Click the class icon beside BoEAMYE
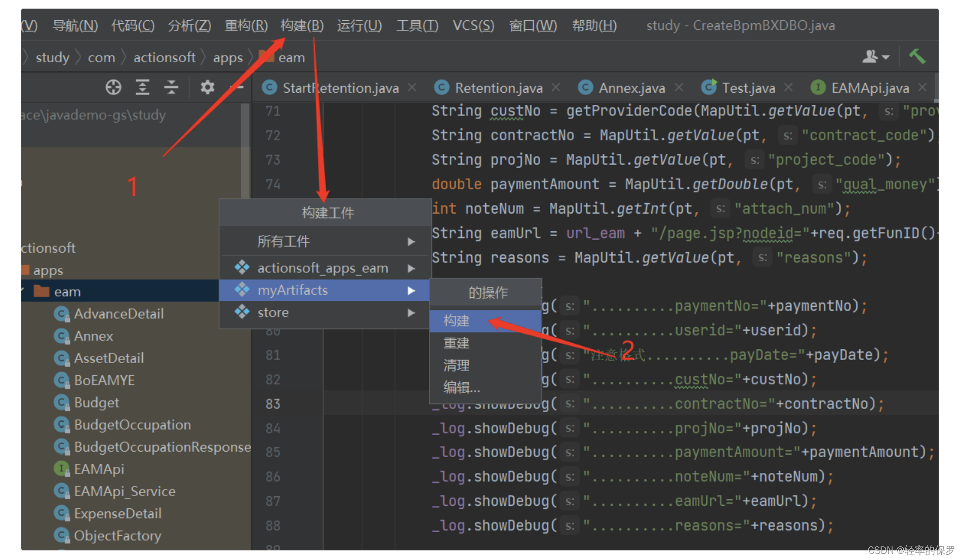 pos(62,380)
